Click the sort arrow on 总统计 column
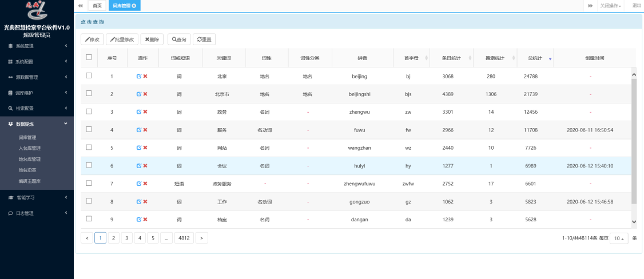This screenshot has height=279, width=644. tap(550, 59)
